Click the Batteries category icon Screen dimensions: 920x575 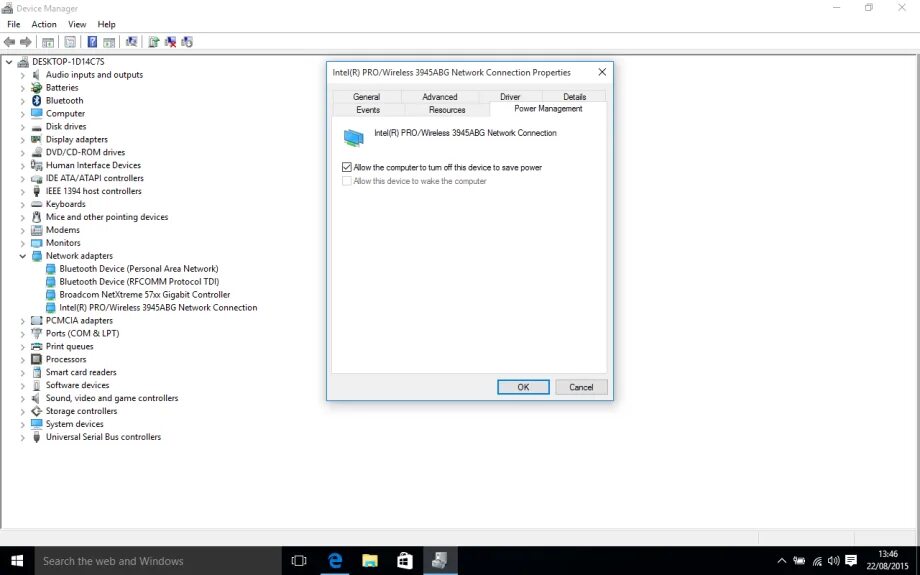click(x=36, y=87)
